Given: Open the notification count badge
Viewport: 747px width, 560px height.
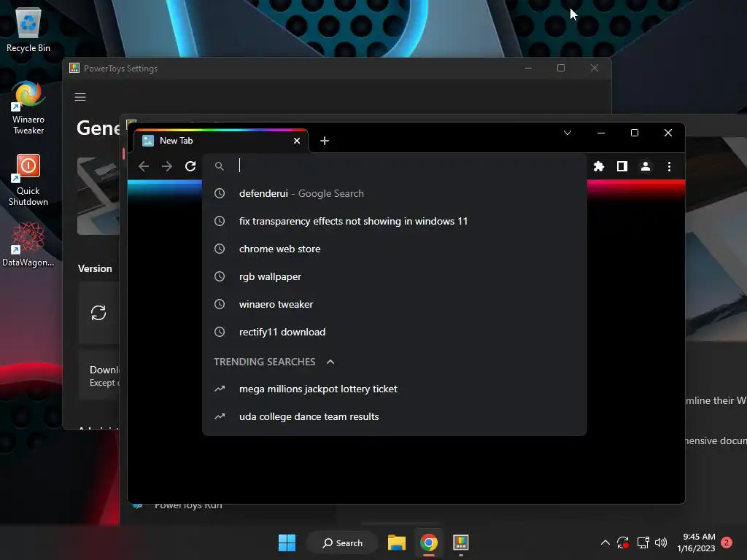Looking at the screenshot, I should [727, 542].
